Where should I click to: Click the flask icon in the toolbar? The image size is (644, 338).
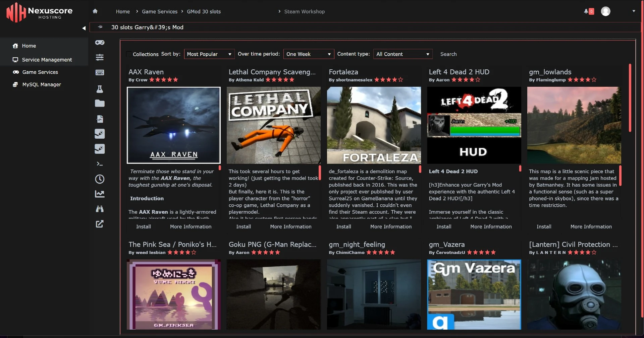coord(100,89)
